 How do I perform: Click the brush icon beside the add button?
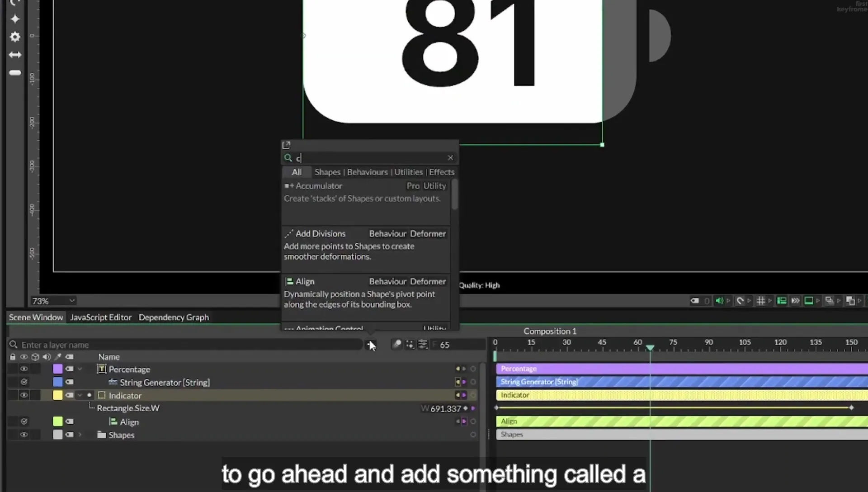(x=396, y=344)
